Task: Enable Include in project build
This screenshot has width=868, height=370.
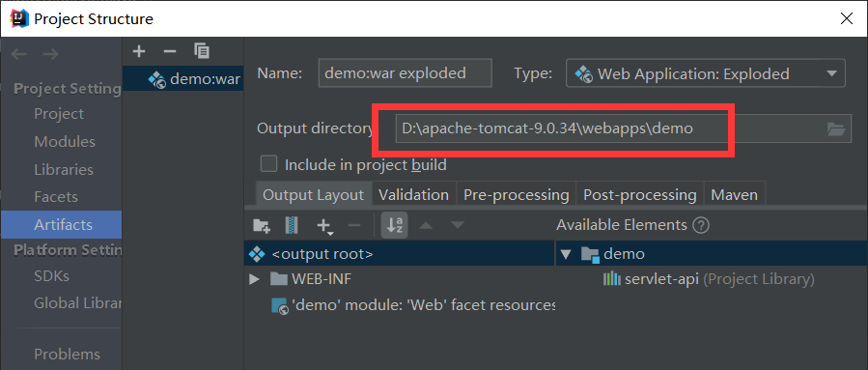Action: click(269, 164)
